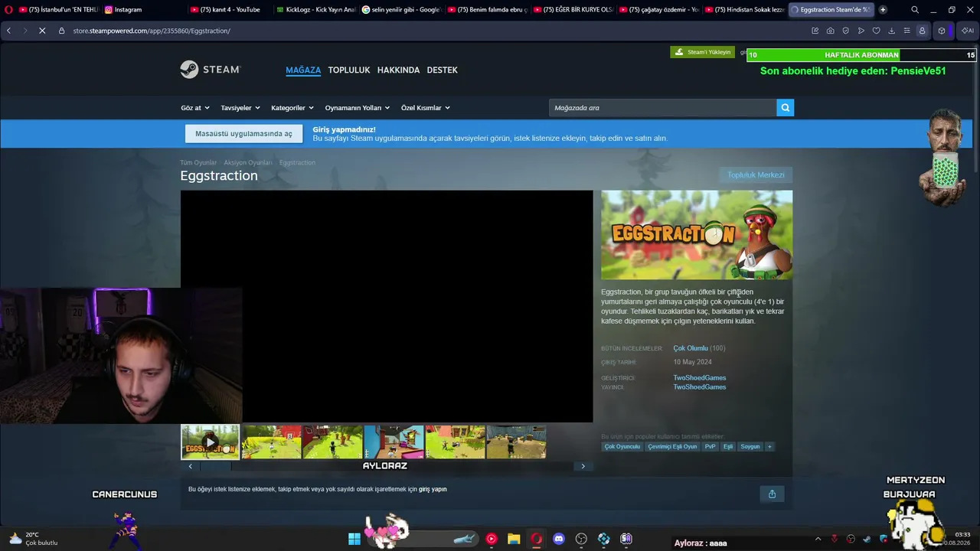Select the Soygun tag
This screenshot has width=980, height=551.
pos(750,447)
